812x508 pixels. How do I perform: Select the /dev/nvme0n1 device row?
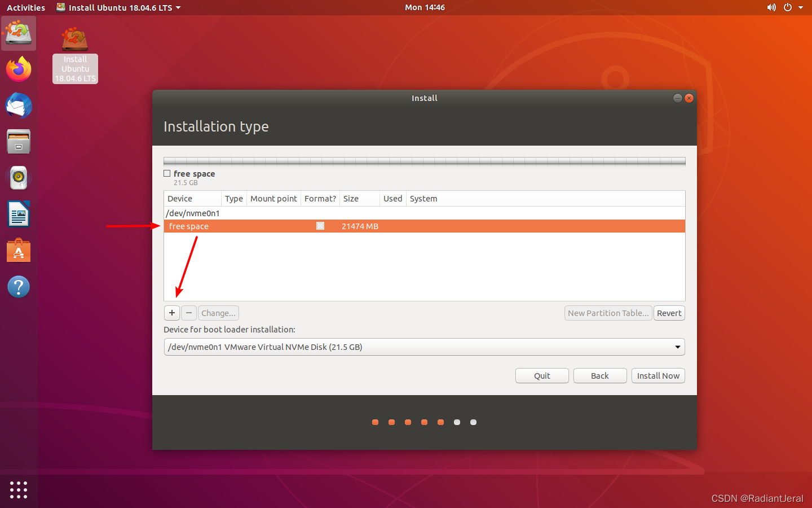424,213
